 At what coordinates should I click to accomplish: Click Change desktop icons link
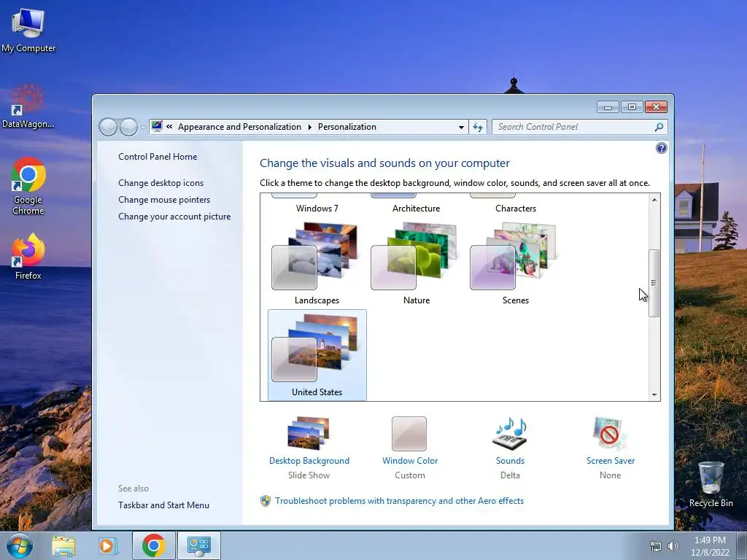coord(161,183)
